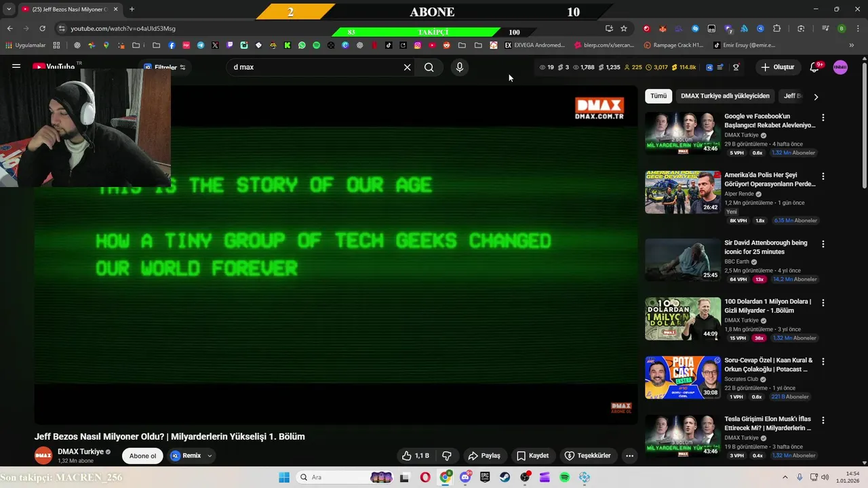Screen dimensions: 868x488
Task: Open the browser extensions puzzle icon
Action: click(x=777, y=28)
